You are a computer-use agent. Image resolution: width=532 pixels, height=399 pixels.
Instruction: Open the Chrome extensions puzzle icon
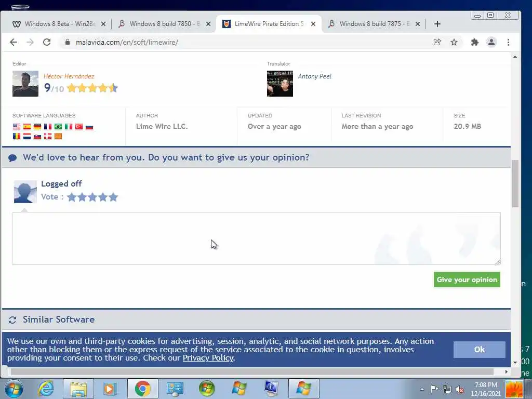click(475, 42)
